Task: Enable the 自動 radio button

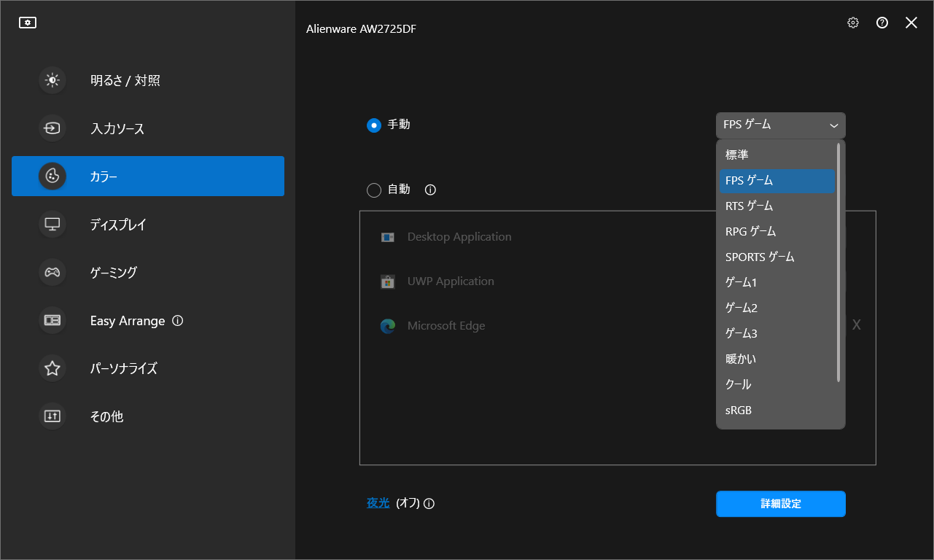Action: click(x=374, y=190)
